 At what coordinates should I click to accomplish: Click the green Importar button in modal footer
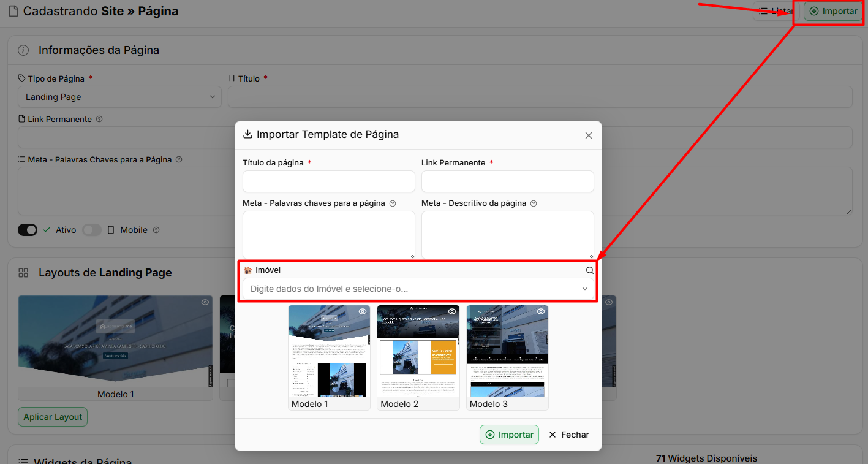[509, 435]
